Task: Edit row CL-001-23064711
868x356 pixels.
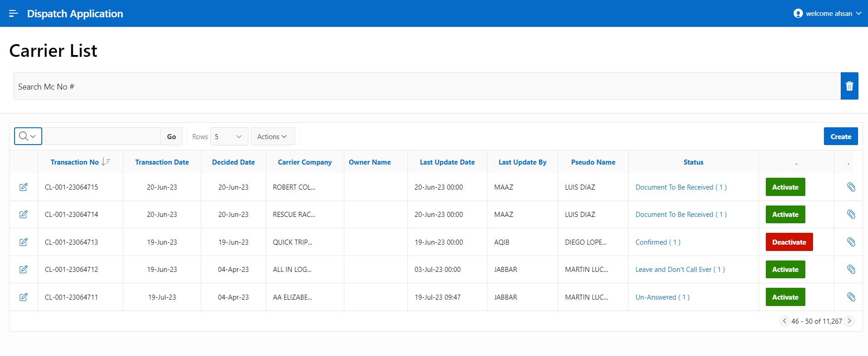Action: [24, 297]
